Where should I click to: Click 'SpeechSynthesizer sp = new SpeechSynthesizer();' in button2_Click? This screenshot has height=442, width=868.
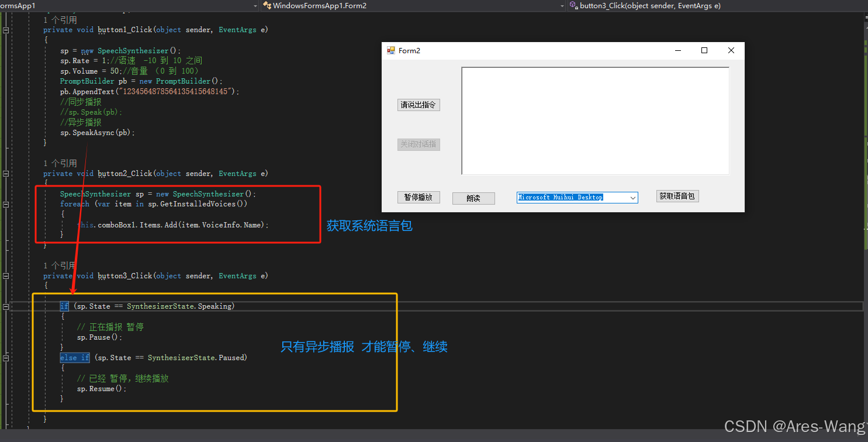coord(158,194)
